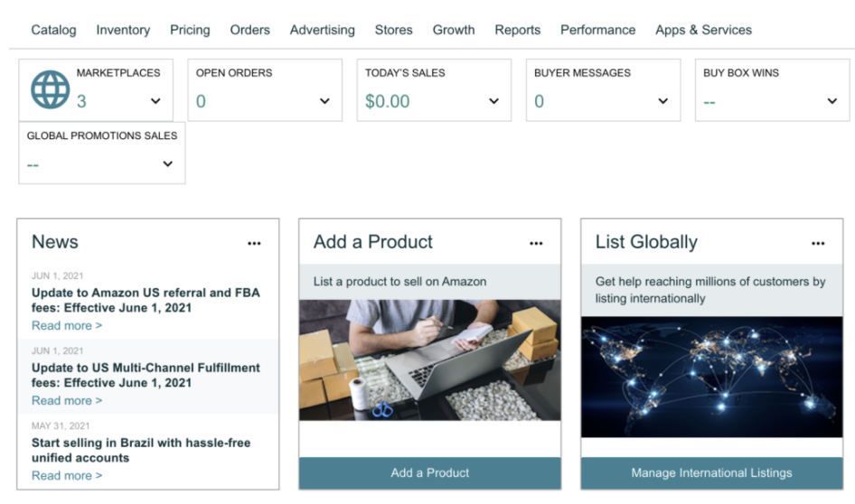Click the List Globally card heading
The width and height of the screenshot is (855, 504).
point(646,242)
